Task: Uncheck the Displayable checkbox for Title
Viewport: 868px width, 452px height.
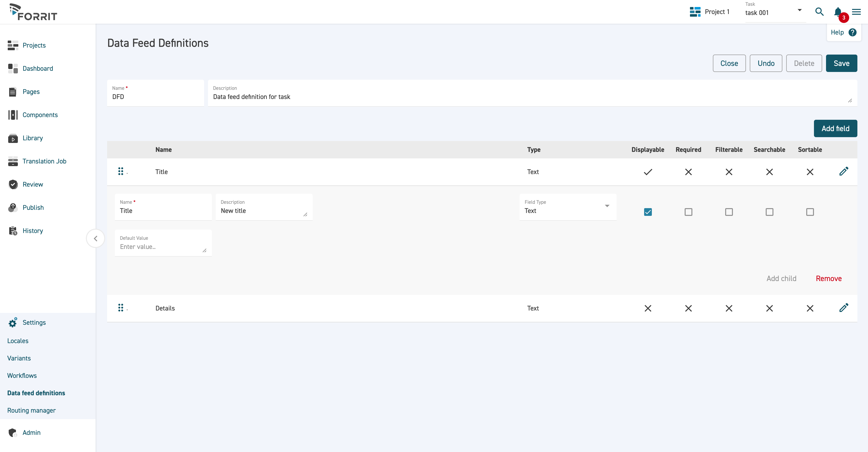Action: click(x=648, y=212)
